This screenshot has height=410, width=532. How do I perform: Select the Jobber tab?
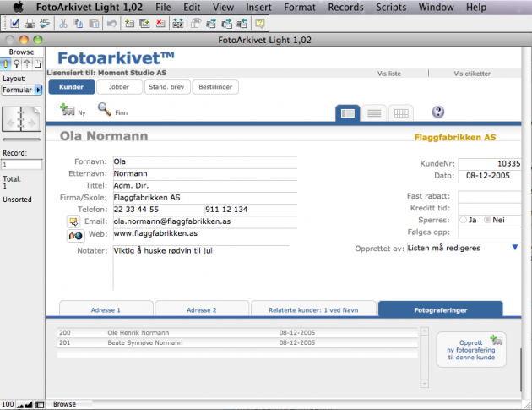point(119,87)
